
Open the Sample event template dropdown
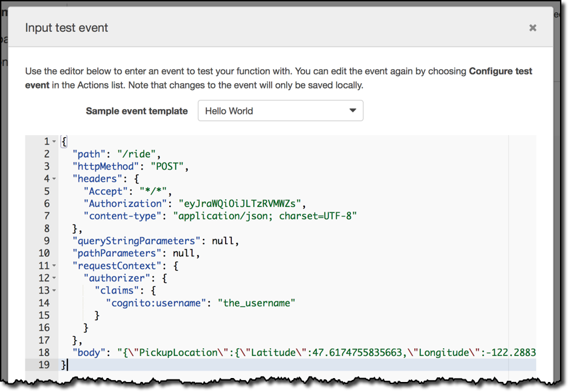[x=280, y=110]
